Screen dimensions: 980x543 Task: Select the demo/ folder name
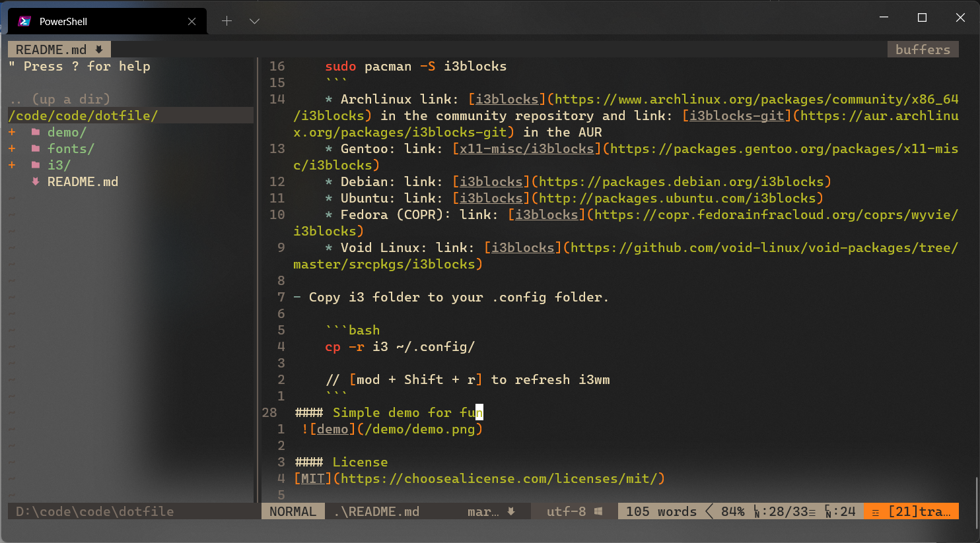(67, 132)
